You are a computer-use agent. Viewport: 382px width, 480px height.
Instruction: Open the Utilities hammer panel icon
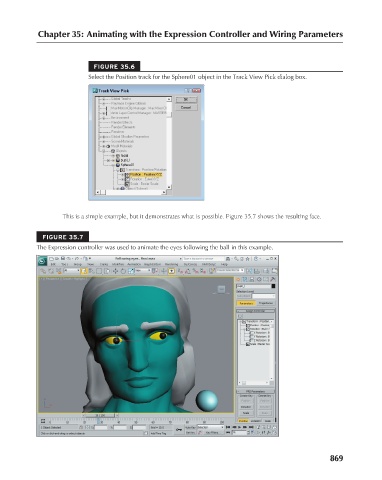pos(273,279)
